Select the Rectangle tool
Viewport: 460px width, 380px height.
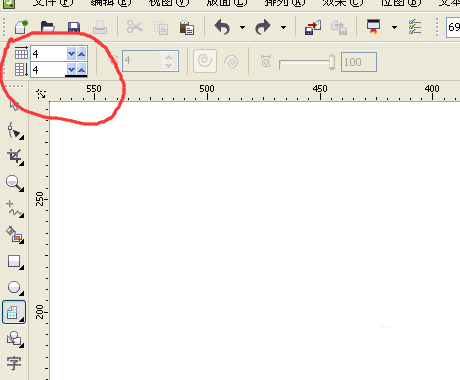(15, 262)
